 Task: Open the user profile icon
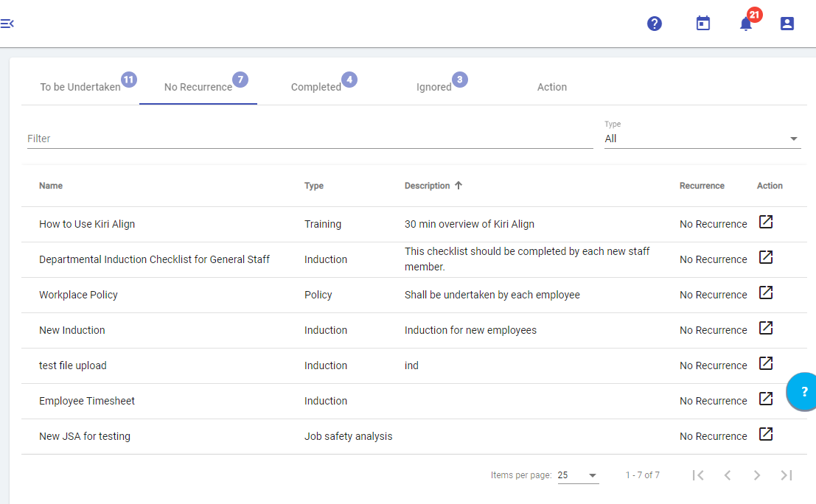[787, 24]
